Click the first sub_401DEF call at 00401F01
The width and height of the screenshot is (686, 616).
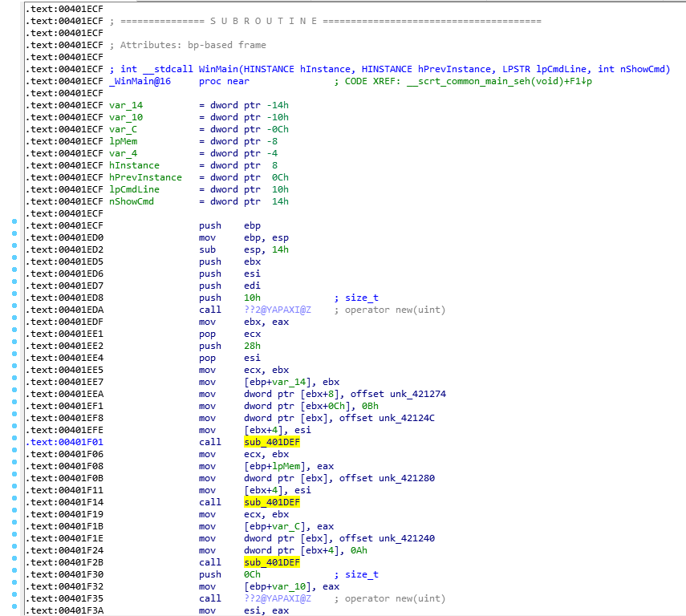272,442
